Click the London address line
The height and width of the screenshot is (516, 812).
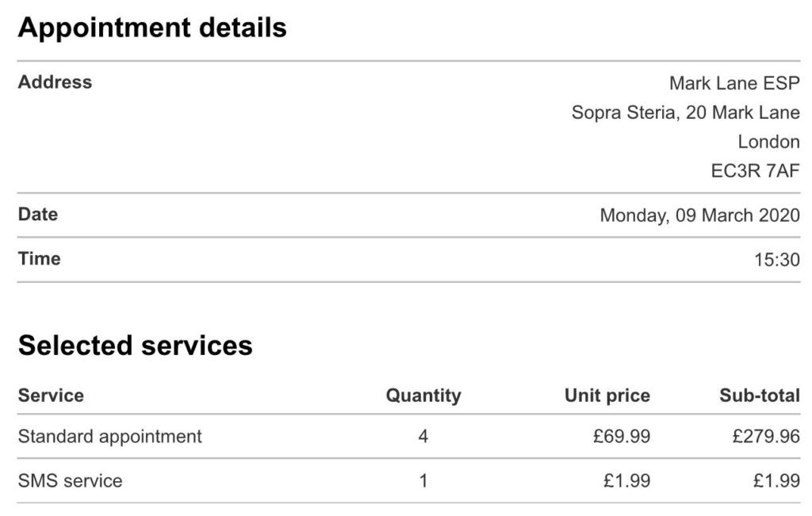[x=768, y=141]
